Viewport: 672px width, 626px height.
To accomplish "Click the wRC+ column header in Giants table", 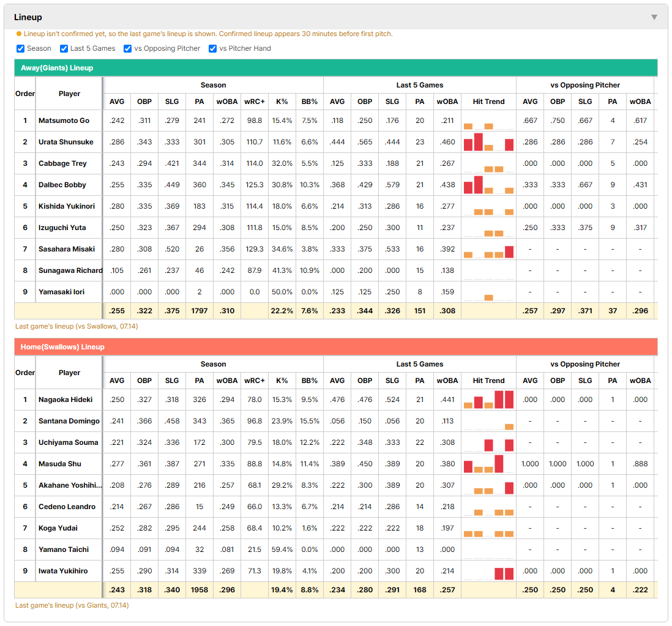I will [x=255, y=102].
